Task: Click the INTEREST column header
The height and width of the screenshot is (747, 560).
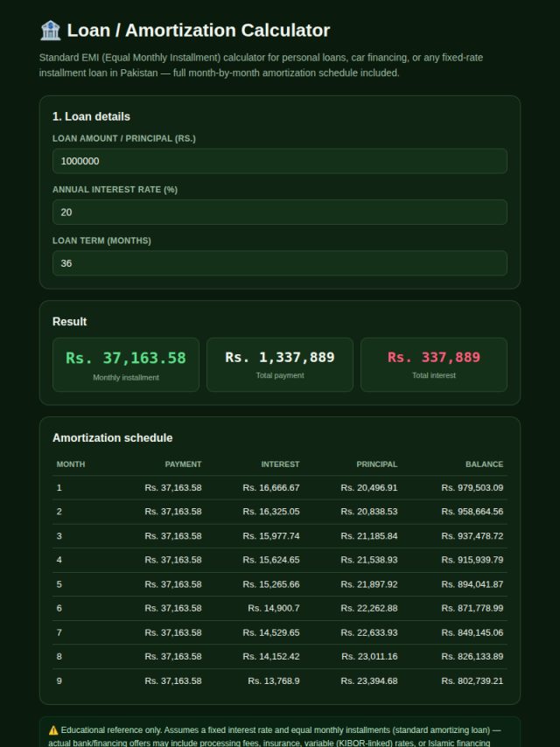Action: (280, 464)
